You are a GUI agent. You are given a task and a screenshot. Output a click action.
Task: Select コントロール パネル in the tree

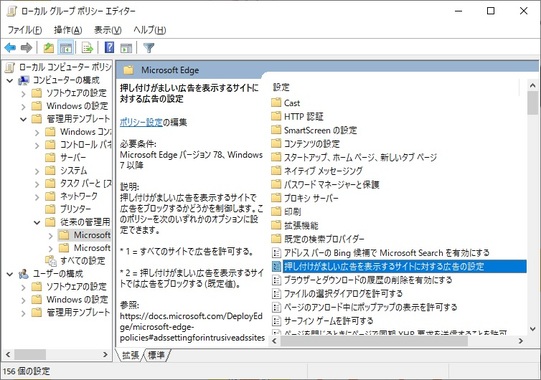[x=79, y=145]
